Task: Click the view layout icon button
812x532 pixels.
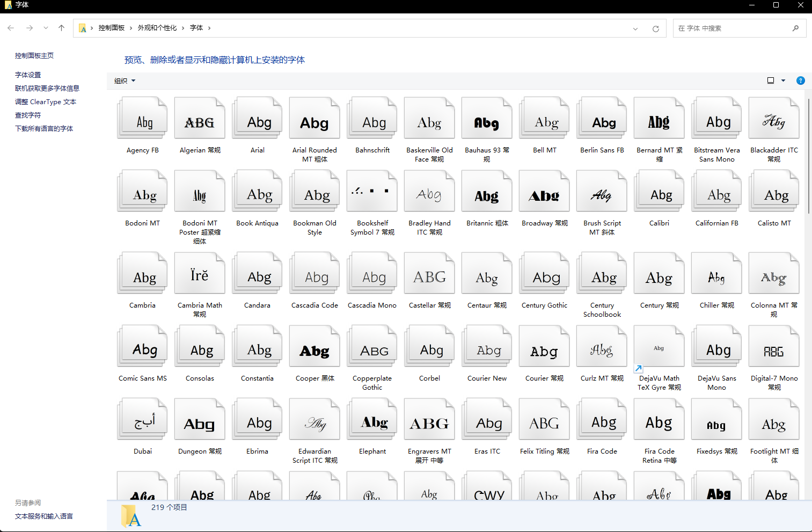Action: 771,81
